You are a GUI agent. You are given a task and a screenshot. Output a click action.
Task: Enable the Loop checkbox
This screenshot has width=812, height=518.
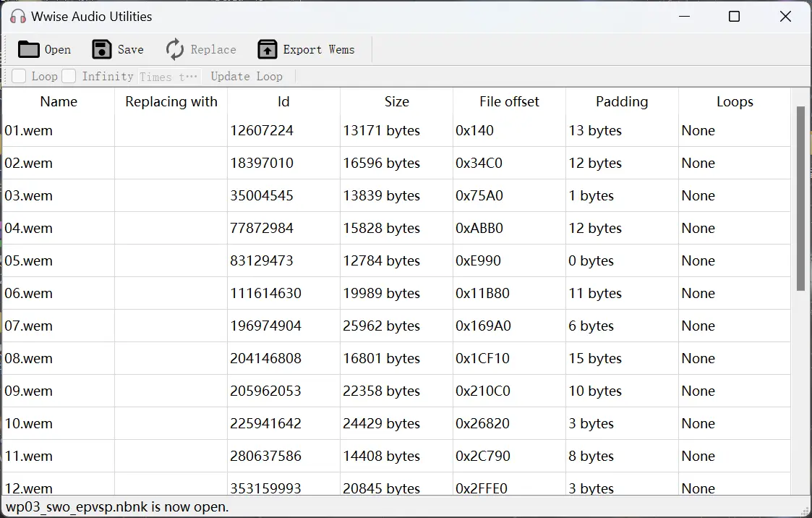tap(20, 76)
